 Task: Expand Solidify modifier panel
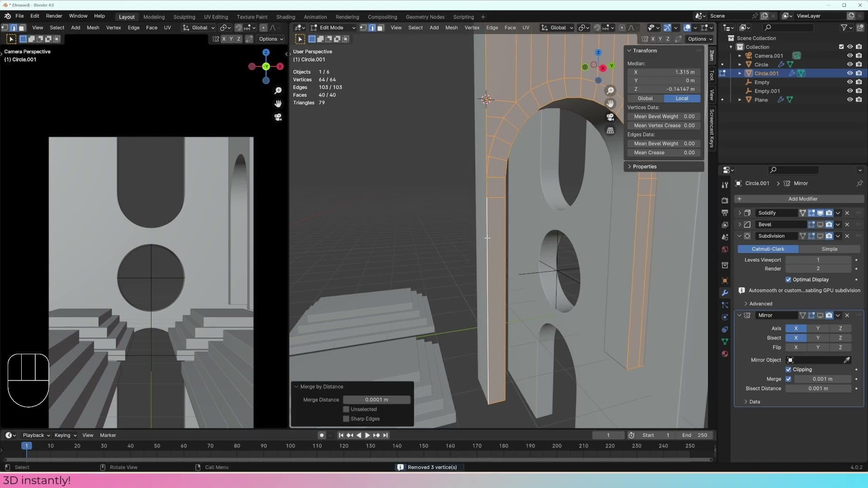[x=740, y=213]
